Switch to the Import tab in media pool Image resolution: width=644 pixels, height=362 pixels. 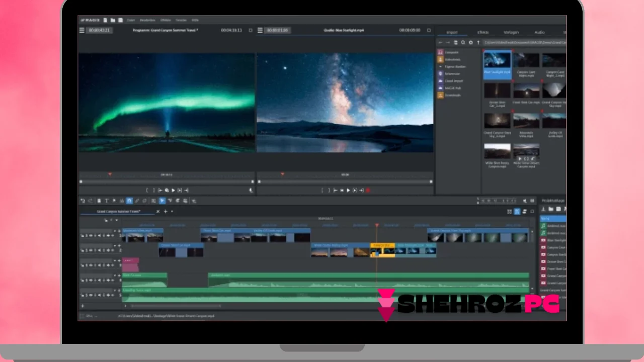click(x=452, y=32)
